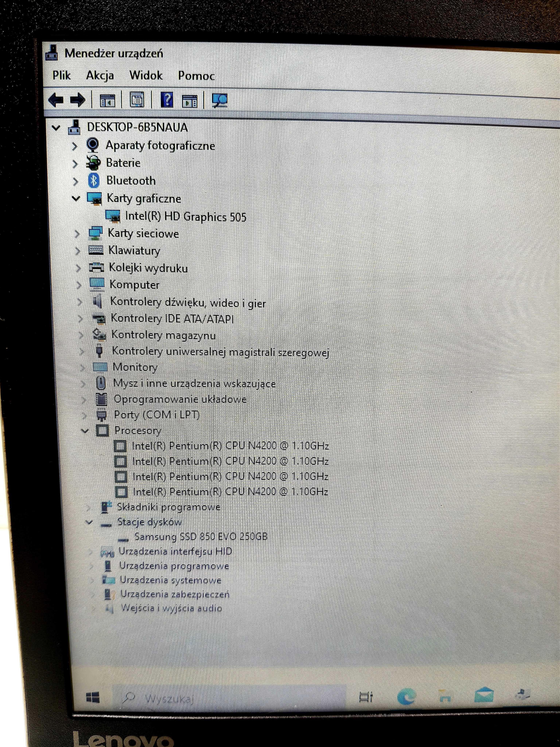Click the webcam icon of Aparaty fotograficzne
This screenshot has width=560, height=747.
(x=92, y=145)
